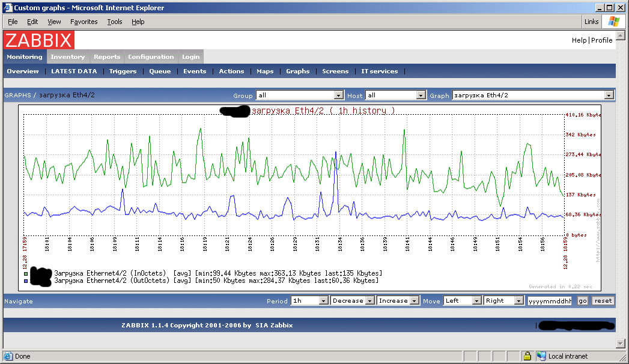
Task: Click scrollbar down arrow
Action: pos(621,344)
